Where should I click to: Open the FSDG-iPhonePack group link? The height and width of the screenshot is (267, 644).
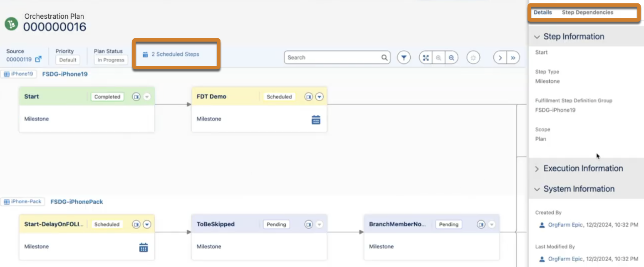[x=77, y=202]
